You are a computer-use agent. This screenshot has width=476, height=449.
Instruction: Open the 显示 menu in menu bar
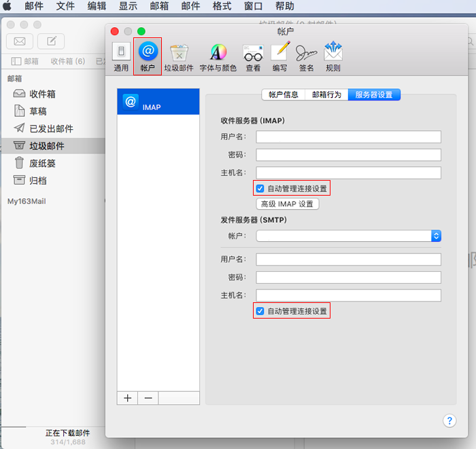(128, 5)
